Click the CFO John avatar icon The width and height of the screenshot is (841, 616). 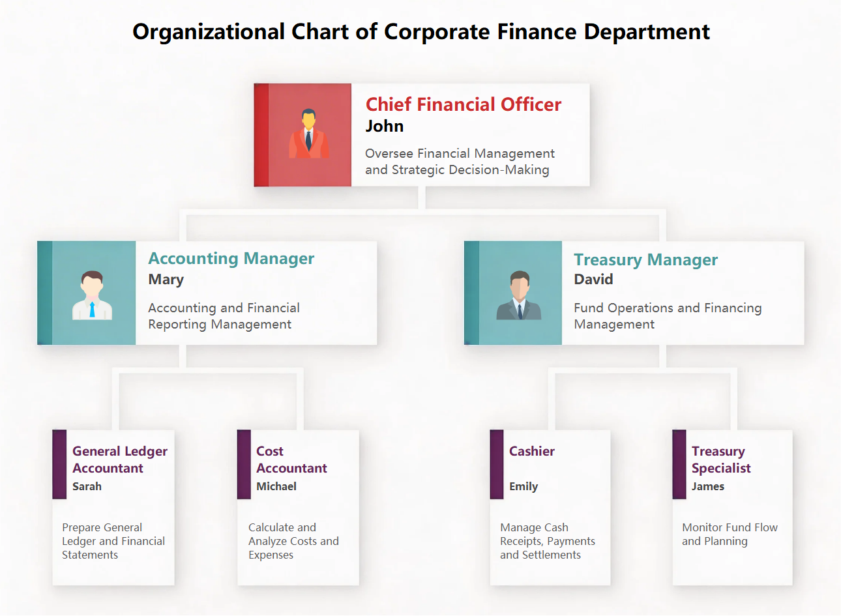[x=308, y=134]
